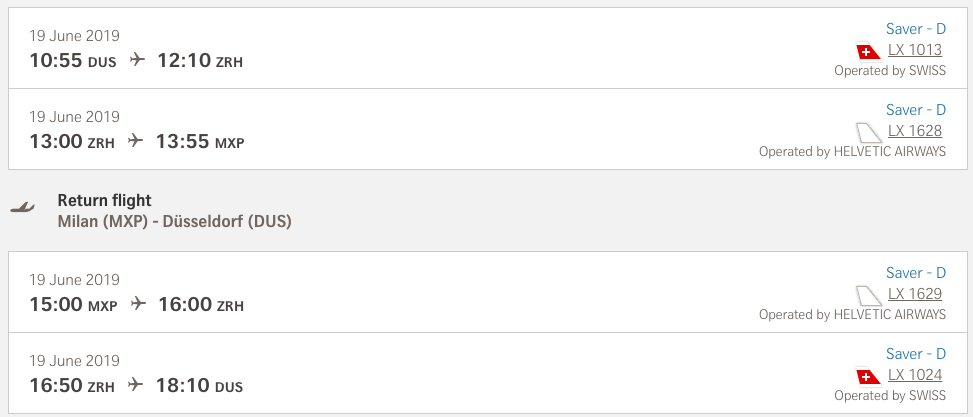
Task: Click the Return flight airplane icon
Action: [x=22, y=207]
